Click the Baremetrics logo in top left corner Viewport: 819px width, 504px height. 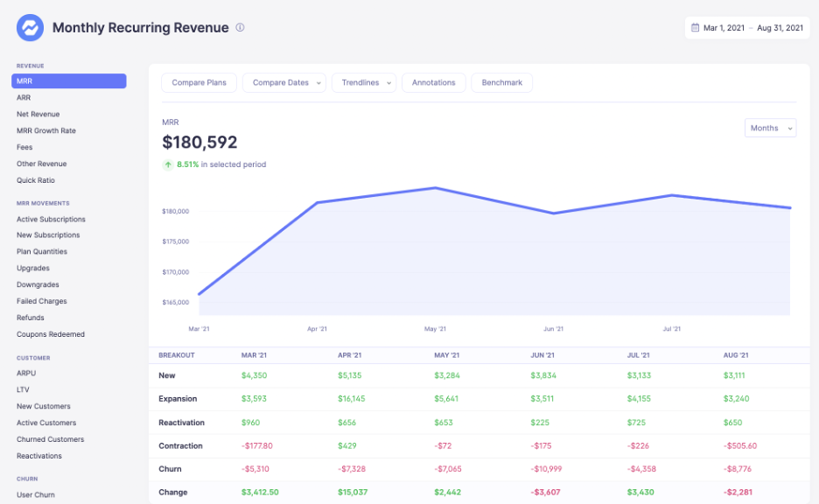(x=29, y=27)
